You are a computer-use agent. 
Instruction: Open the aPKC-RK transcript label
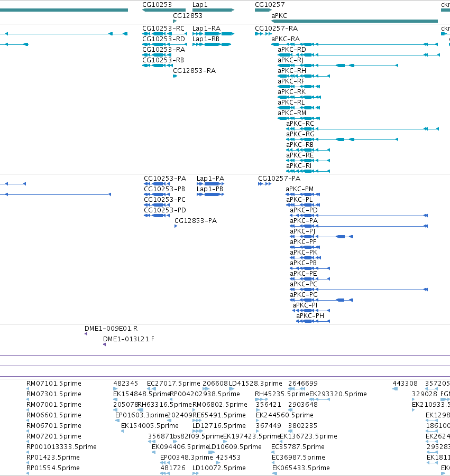coord(292,92)
